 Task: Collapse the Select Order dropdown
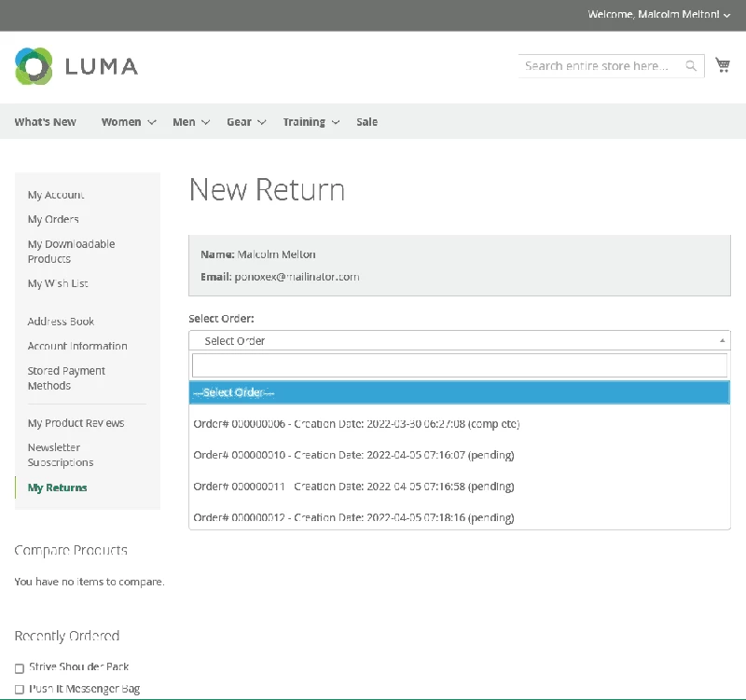[459, 340]
